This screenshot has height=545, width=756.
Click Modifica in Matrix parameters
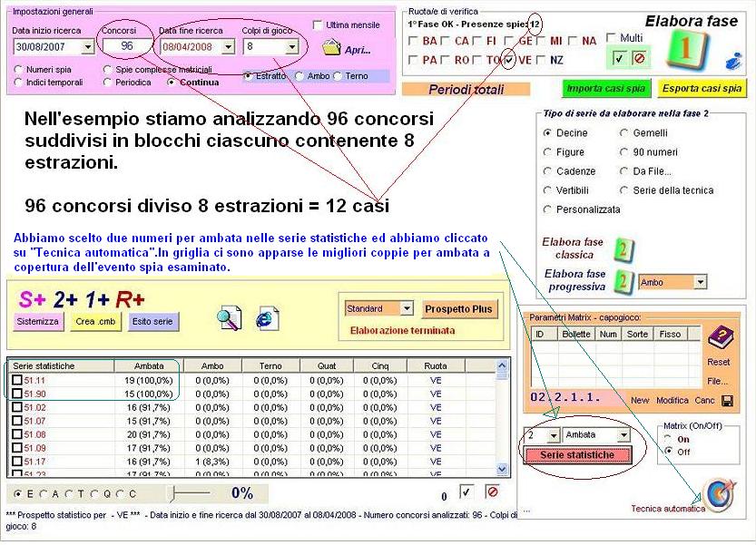673,401
